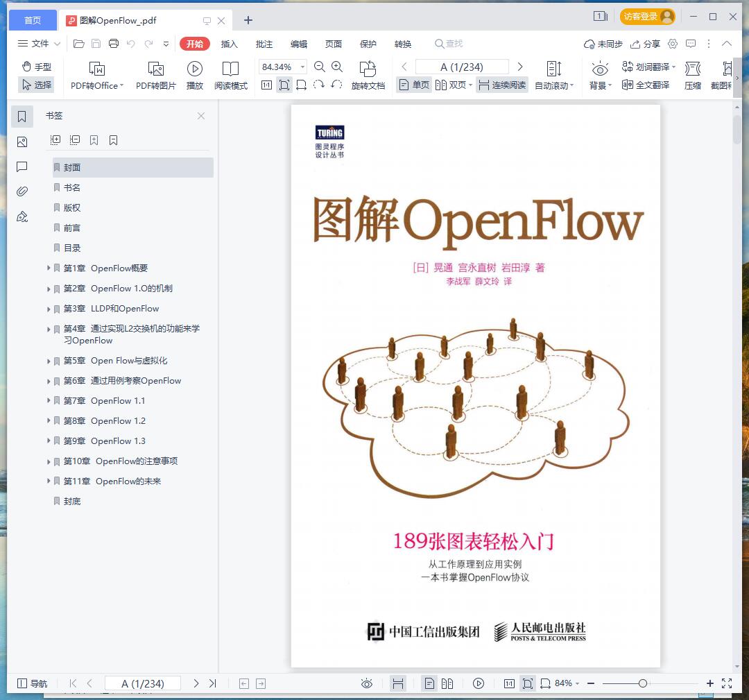749x700 pixels.
Task: Click the 分享 share button
Action: [646, 44]
